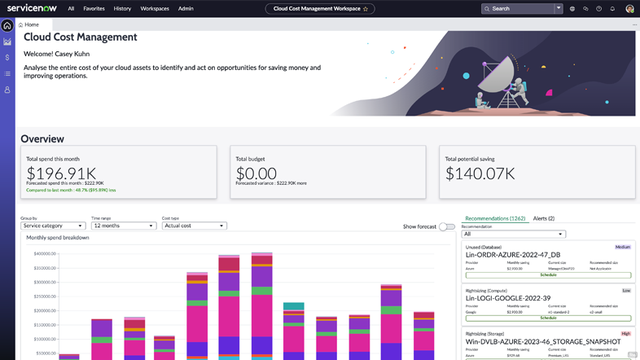Open the Group by Service category dropdown
The width and height of the screenshot is (640, 360).
[53, 226]
